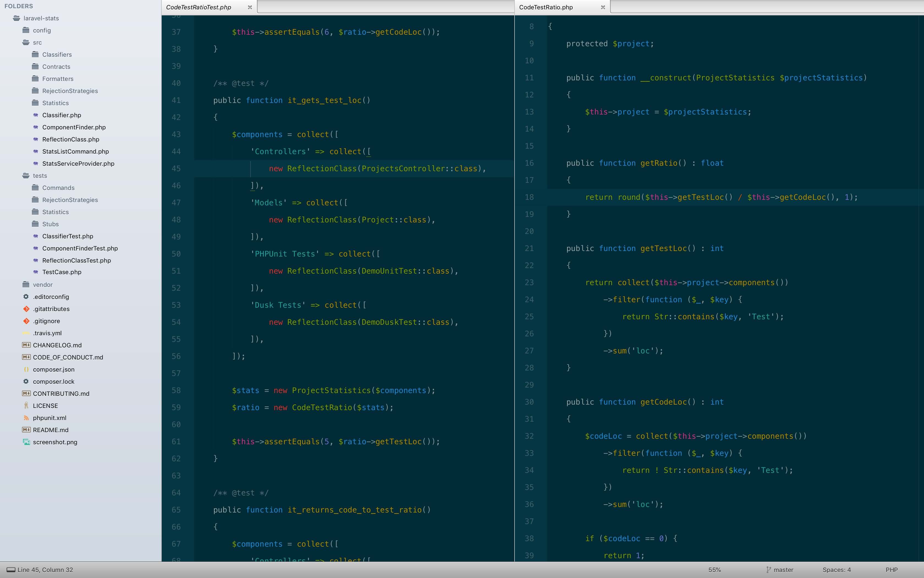Toggle the panel switcher icon in status bar
Viewport: 924px width, 578px height.
coord(11,569)
